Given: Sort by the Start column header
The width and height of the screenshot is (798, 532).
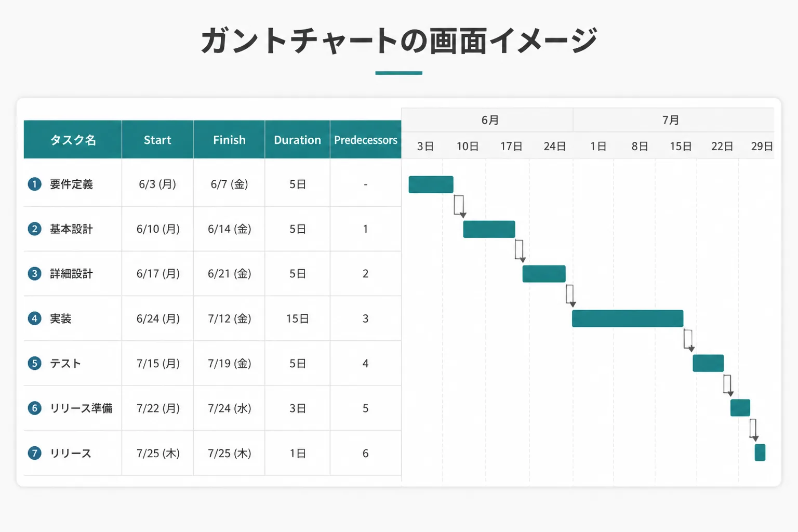Looking at the screenshot, I should pos(157,140).
